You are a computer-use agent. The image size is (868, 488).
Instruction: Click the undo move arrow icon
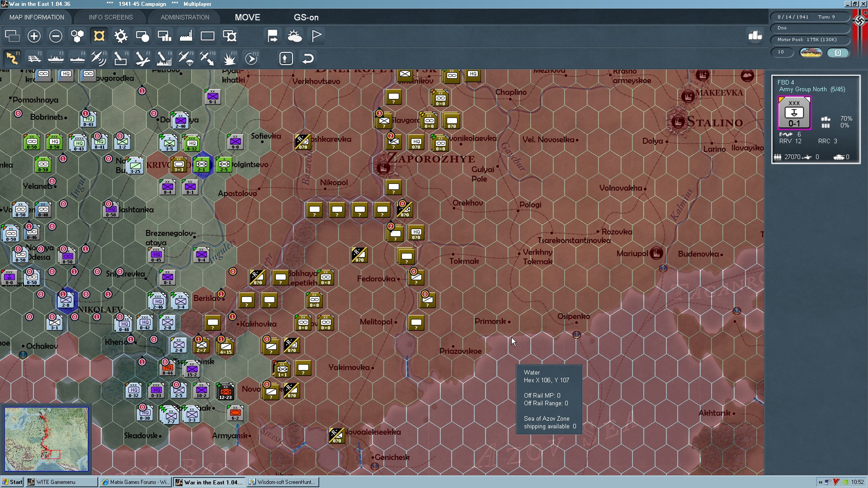(308, 58)
